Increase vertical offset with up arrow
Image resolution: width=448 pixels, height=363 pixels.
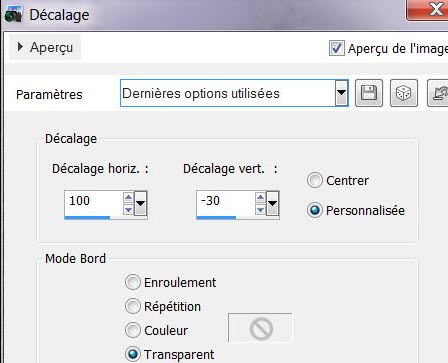[260, 198]
